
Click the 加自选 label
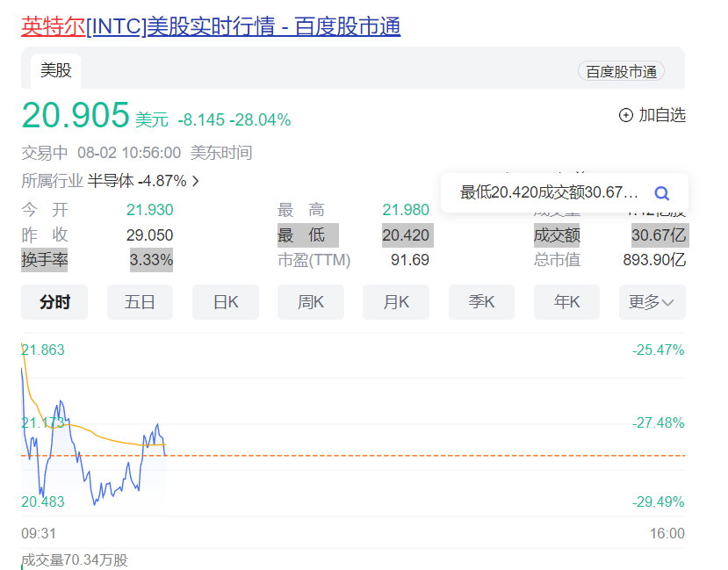coord(662,115)
